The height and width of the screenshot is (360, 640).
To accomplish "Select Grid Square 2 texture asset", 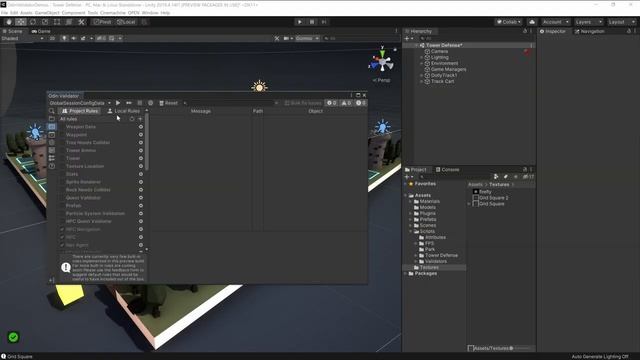I will coord(490,198).
